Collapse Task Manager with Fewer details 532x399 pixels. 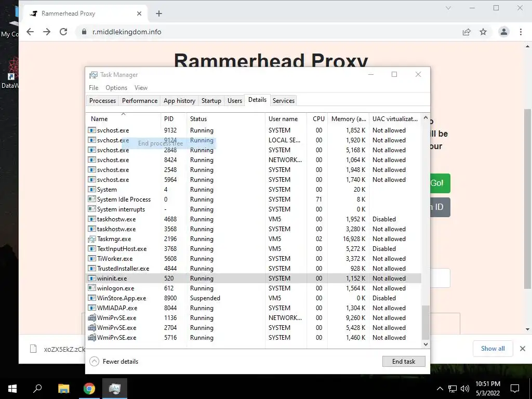(x=114, y=362)
